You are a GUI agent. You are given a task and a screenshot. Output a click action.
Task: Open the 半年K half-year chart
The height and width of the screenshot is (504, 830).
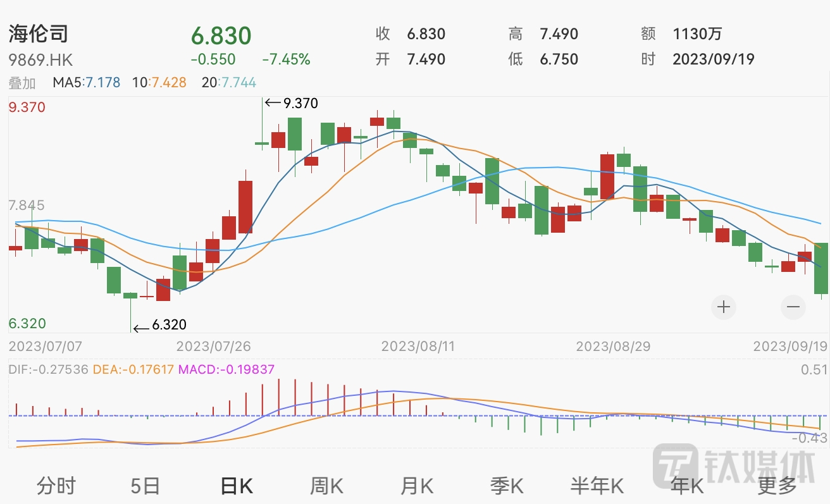(x=597, y=486)
